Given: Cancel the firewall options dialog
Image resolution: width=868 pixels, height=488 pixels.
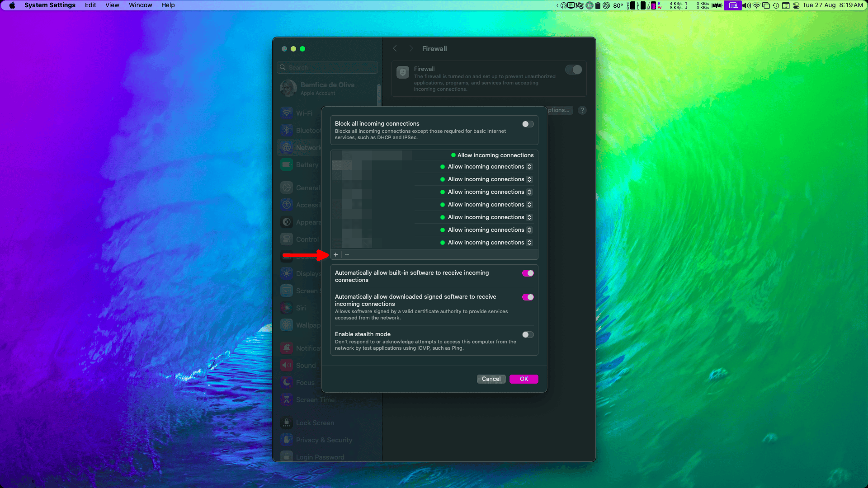Looking at the screenshot, I should pos(491,379).
